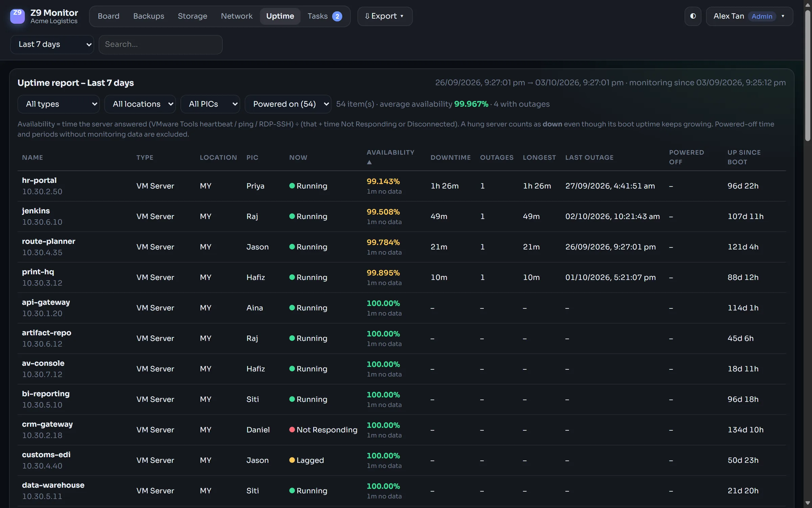Click the 99.895% availability for print-hq
This screenshot has height=508, width=812.
click(x=383, y=273)
